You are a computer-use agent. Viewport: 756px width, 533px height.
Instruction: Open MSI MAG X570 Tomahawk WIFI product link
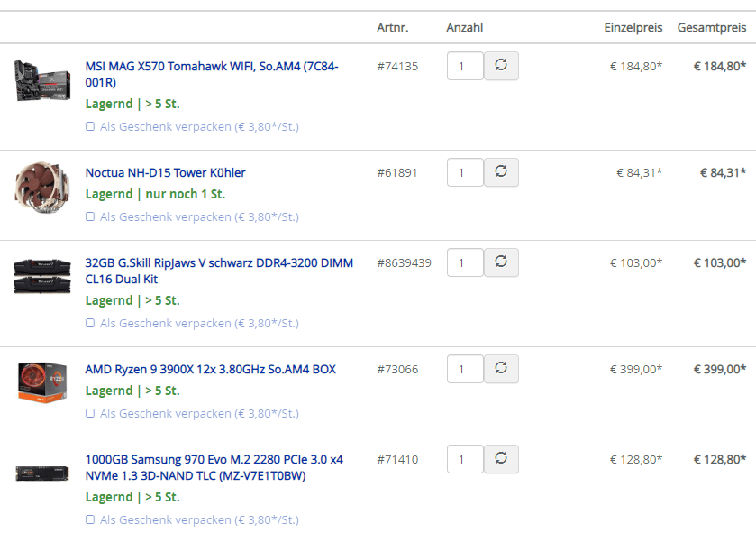(x=212, y=74)
